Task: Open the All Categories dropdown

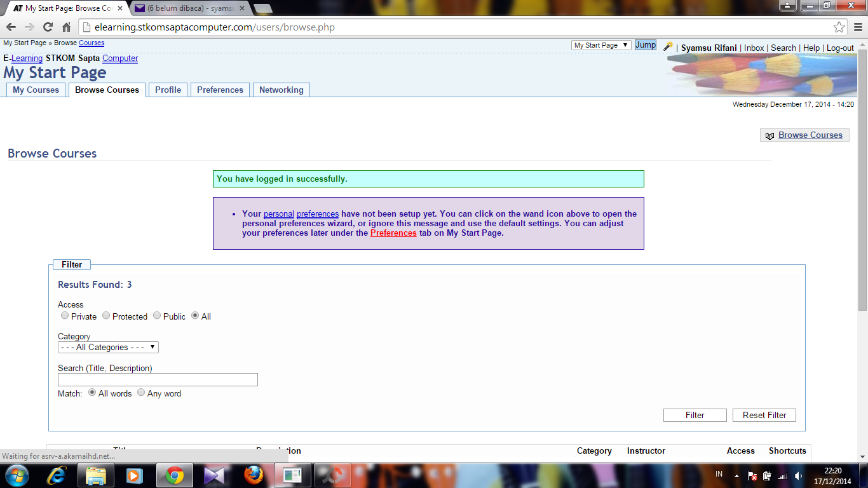Action: pyautogui.click(x=108, y=347)
